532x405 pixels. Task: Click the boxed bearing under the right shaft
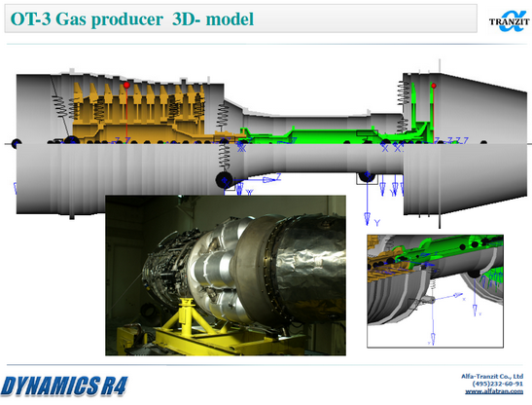367,177
